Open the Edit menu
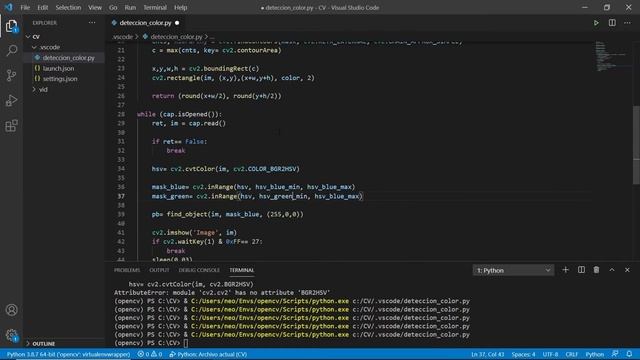The height and width of the screenshot is (360, 640). (42, 7)
